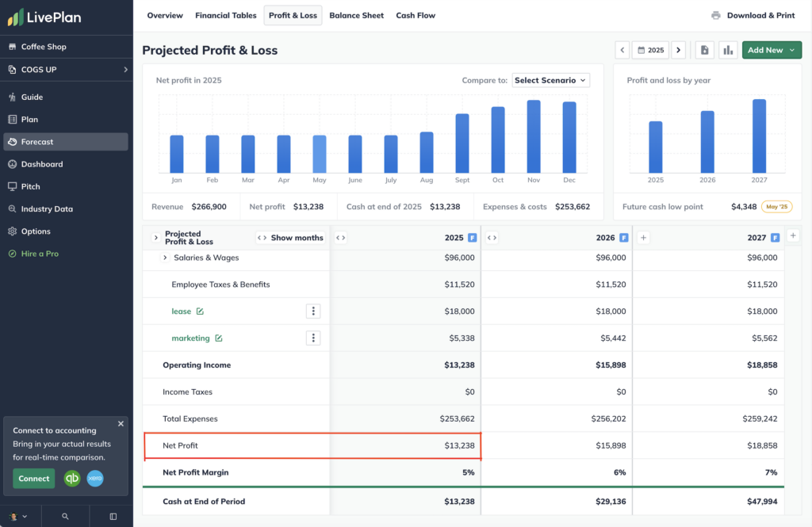Viewport: 812px width, 527px height.
Task: Open the document export icon beside year navigation
Action: tap(704, 49)
